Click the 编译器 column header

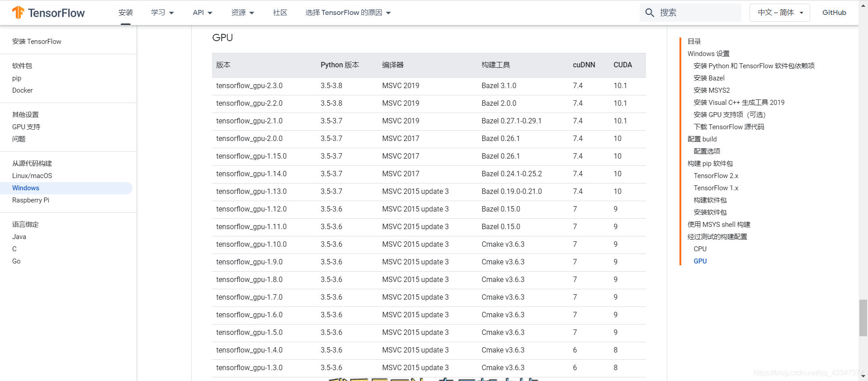(393, 65)
